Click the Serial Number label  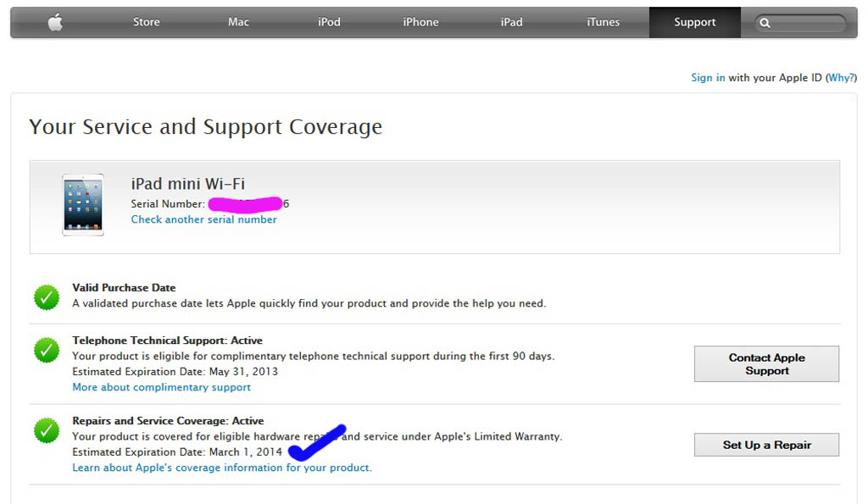pyautogui.click(x=168, y=204)
